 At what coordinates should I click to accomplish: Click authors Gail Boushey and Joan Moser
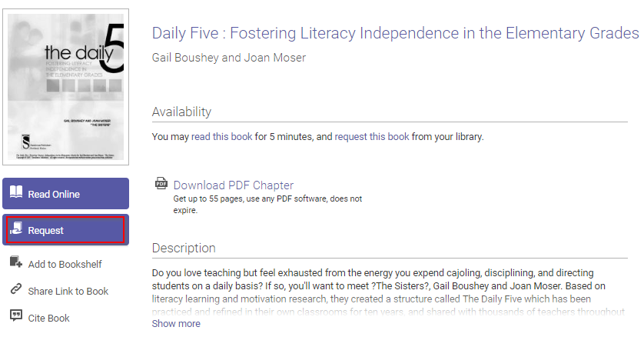click(x=229, y=58)
